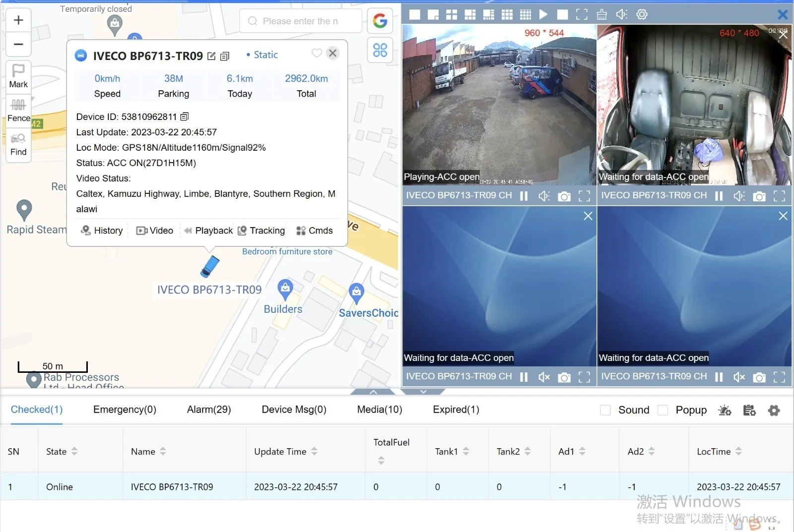This screenshot has width=794, height=532.
Task: Close the vehicle info popup
Action: pos(333,53)
